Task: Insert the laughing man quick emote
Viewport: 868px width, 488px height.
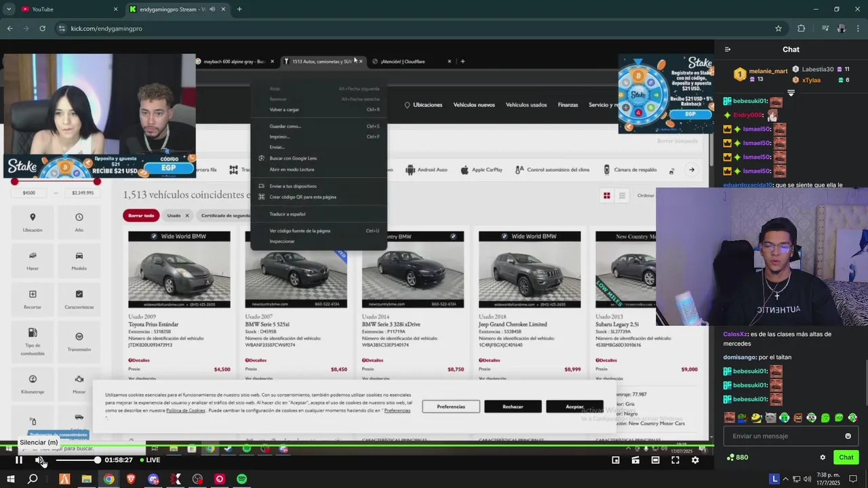Action: click(x=729, y=418)
